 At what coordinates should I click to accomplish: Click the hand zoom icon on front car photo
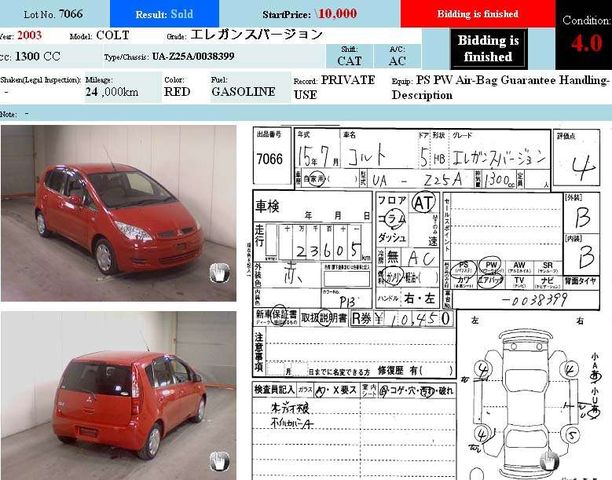pos(219,273)
